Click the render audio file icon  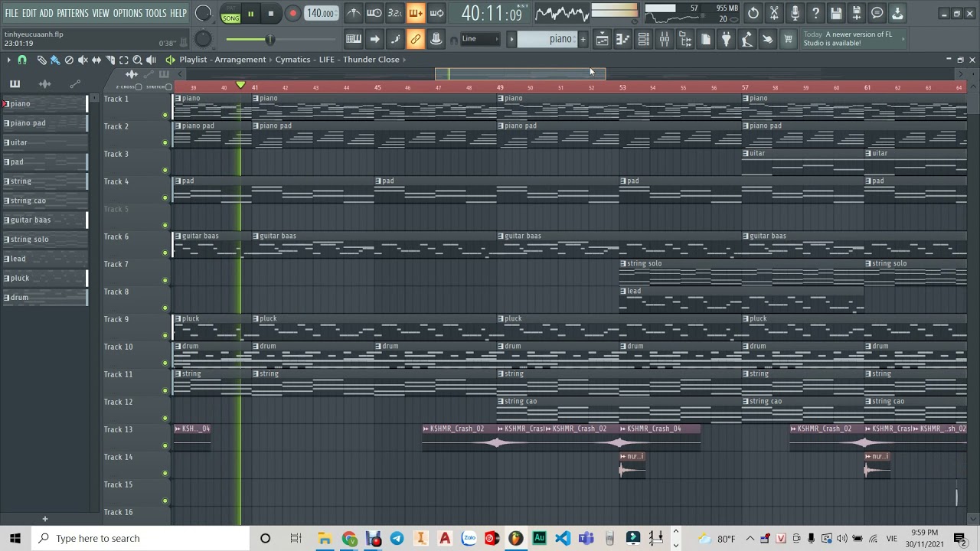click(857, 13)
